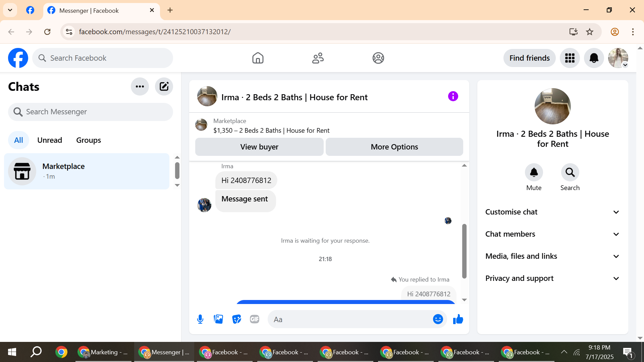View site information icon in address bar
Screen dimensions: 644x362
click(69, 32)
